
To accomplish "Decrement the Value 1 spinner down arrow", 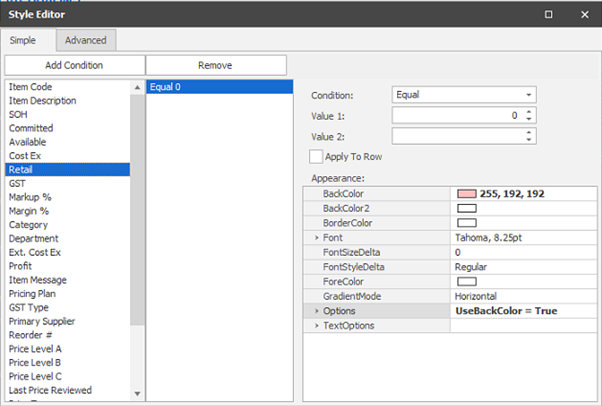I will (529, 119).
